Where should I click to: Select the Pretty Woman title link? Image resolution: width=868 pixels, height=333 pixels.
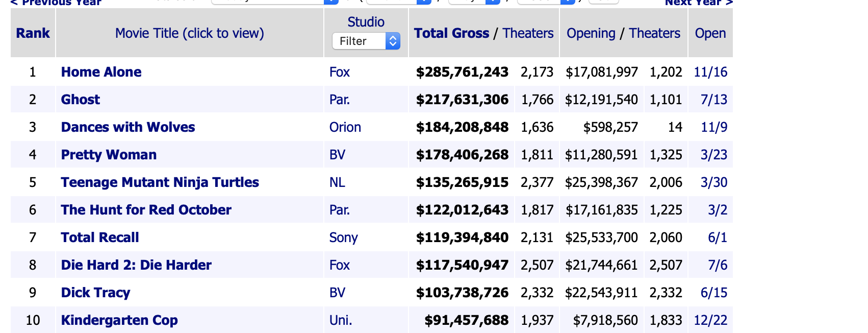point(109,155)
